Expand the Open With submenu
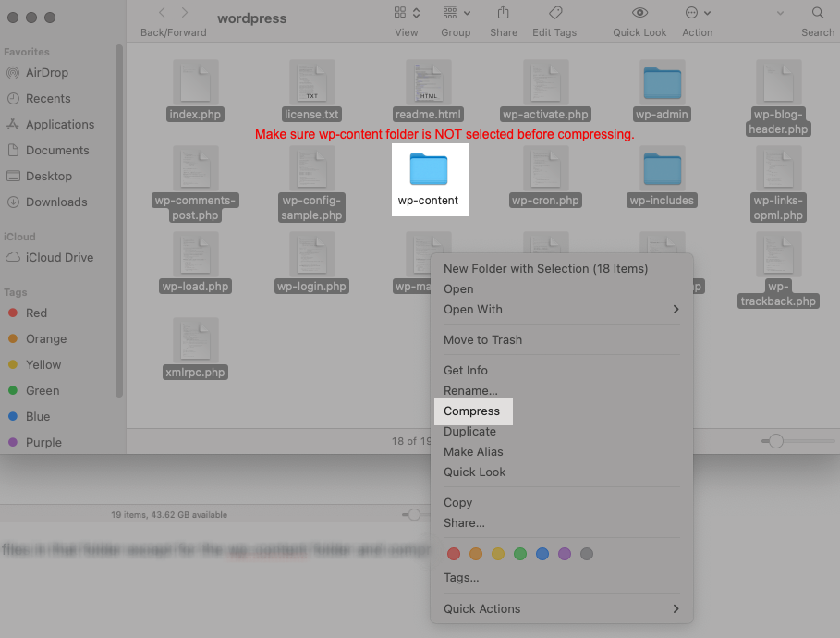Screen dimensions: 840x638 click(x=562, y=310)
